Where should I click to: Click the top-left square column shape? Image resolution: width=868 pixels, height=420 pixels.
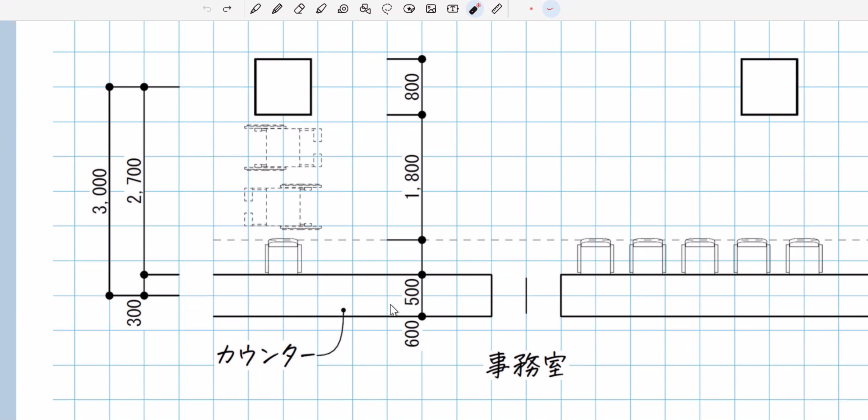283,87
